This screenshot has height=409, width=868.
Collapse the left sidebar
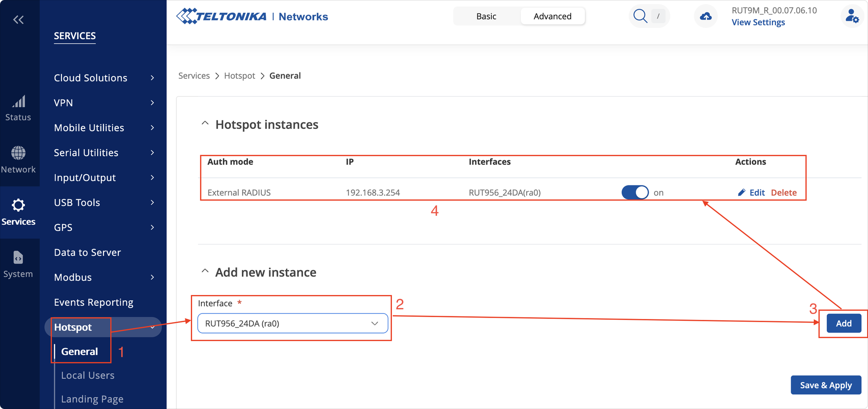[19, 19]
